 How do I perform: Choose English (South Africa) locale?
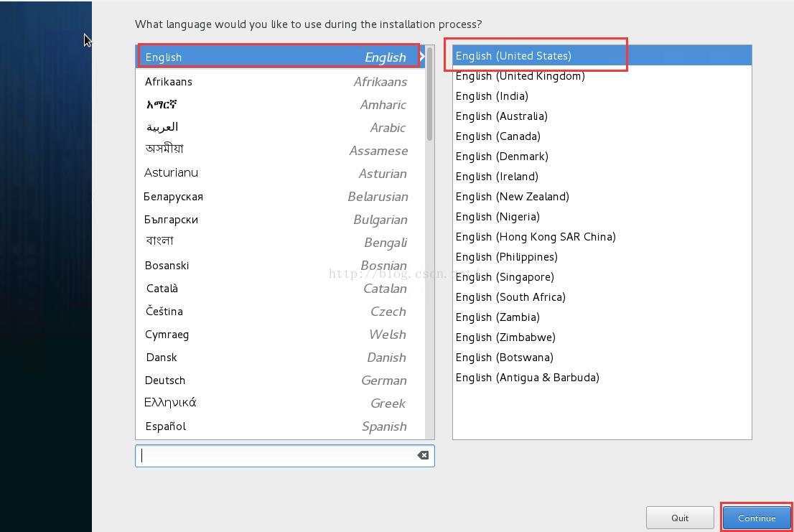[602, 297]
